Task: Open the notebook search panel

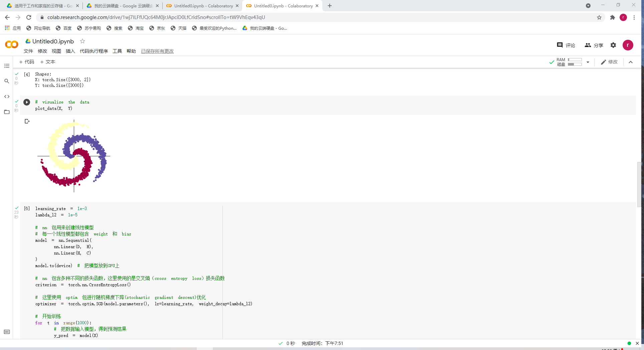Action: coord(7,81)
